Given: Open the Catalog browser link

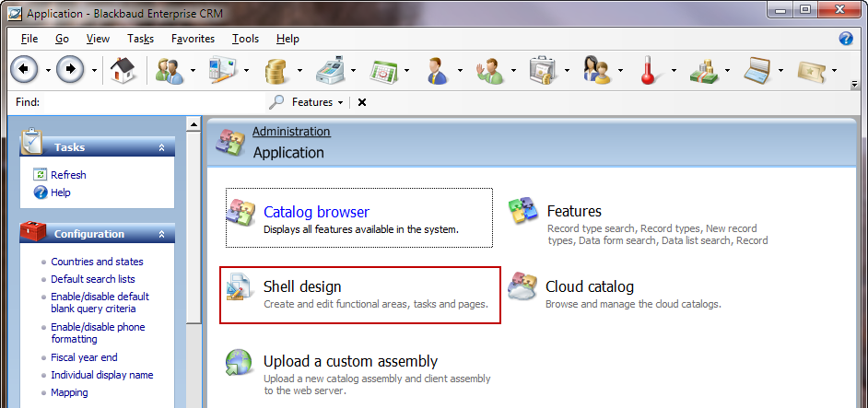Looking at the screenshot, I should click(x=316, y=212).
